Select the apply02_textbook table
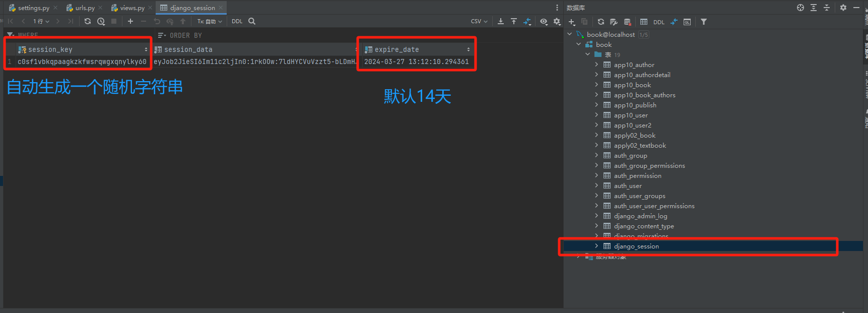 640,145
